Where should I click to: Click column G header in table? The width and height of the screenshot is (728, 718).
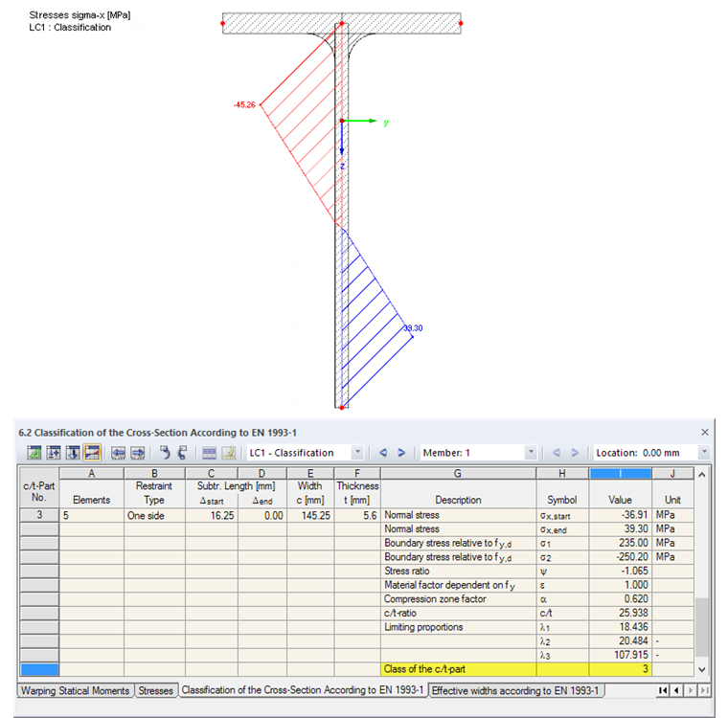pyautogui.click(x=458, y=474)
